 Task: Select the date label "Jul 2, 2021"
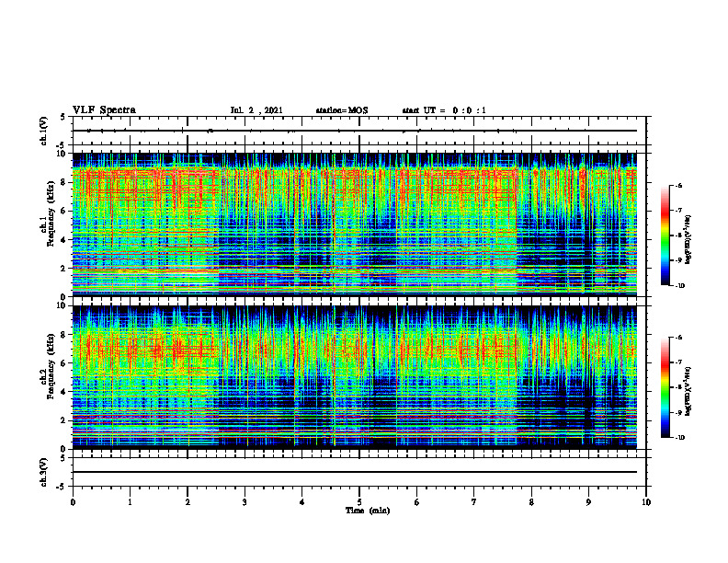(256, 110)
